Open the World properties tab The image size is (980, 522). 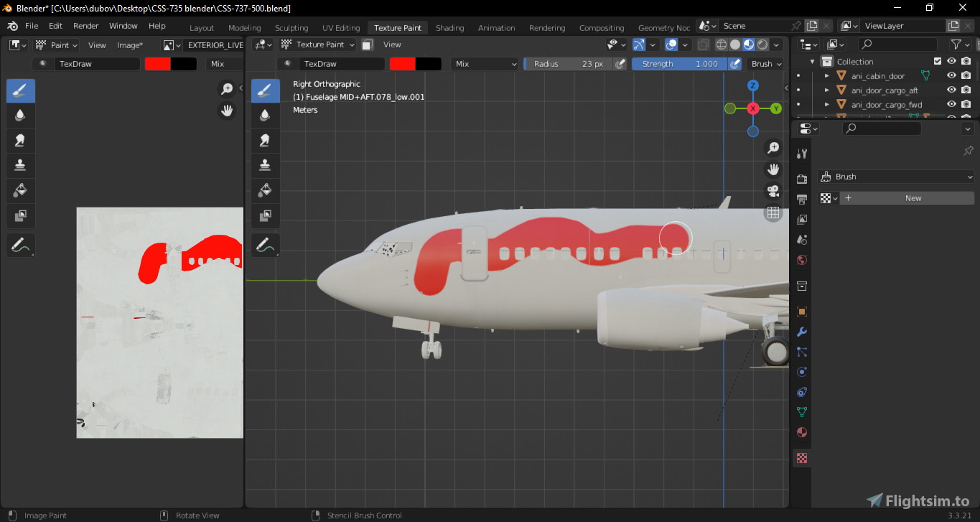point(801,259)
